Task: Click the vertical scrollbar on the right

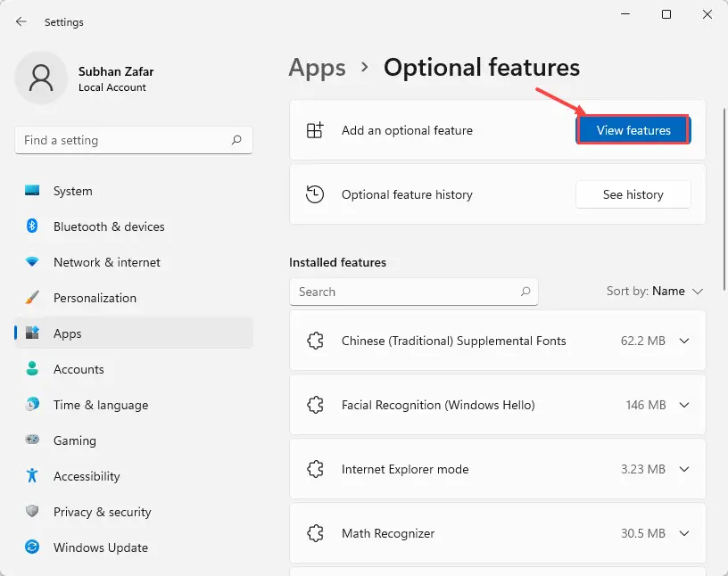Action: click(724, 200)
